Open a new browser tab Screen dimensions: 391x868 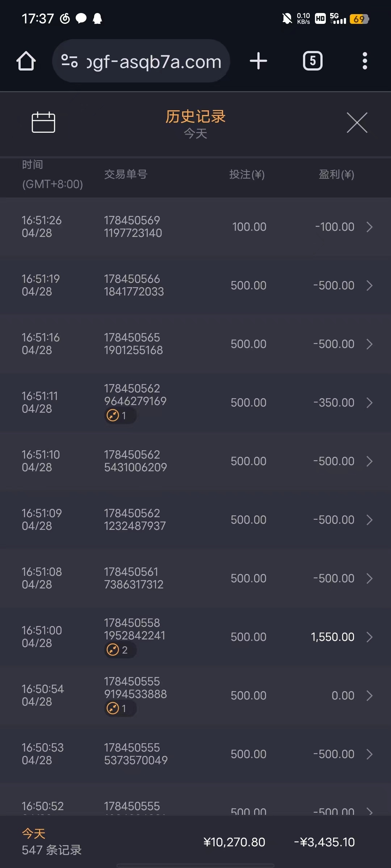click(258, 61)
